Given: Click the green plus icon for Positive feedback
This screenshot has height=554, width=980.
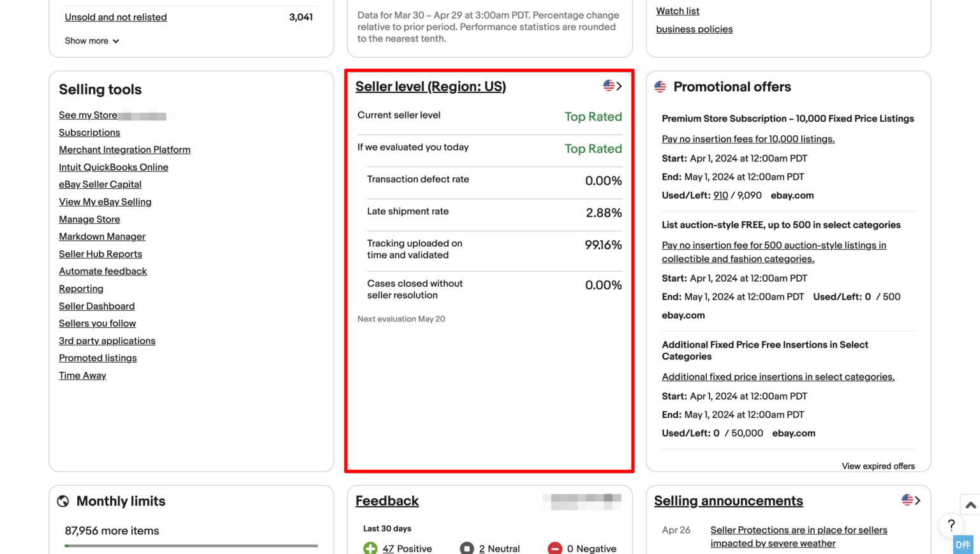Looking at the screenshot, I should [x=370, y=548].
